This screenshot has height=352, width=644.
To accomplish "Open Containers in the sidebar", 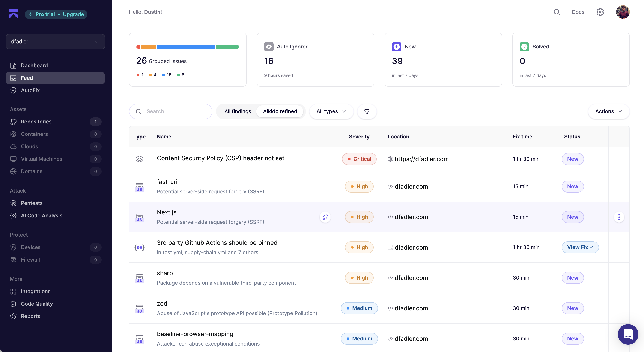I will coord(55,134).
